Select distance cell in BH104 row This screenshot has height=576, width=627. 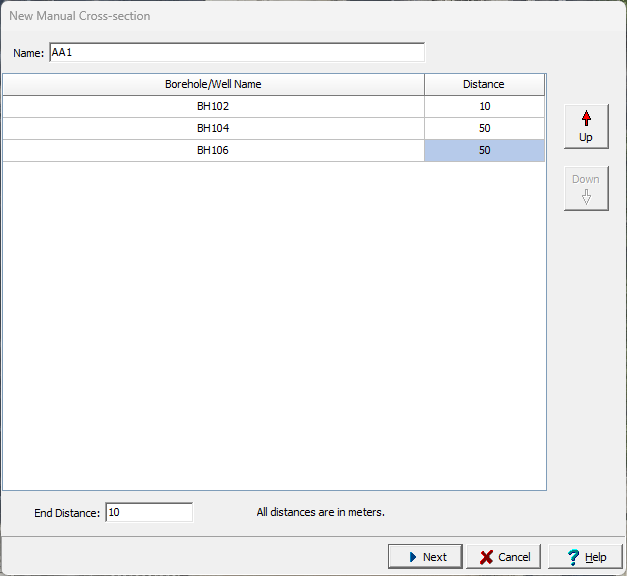[x=485, y=128]
